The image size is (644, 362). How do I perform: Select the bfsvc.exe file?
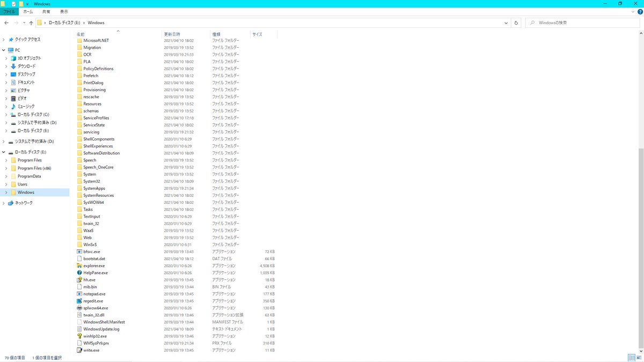[92, 252]
